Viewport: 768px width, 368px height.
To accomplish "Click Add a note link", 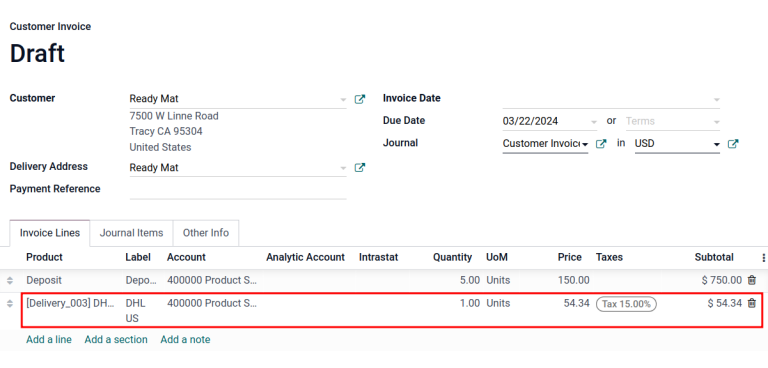I will (185, 339).
